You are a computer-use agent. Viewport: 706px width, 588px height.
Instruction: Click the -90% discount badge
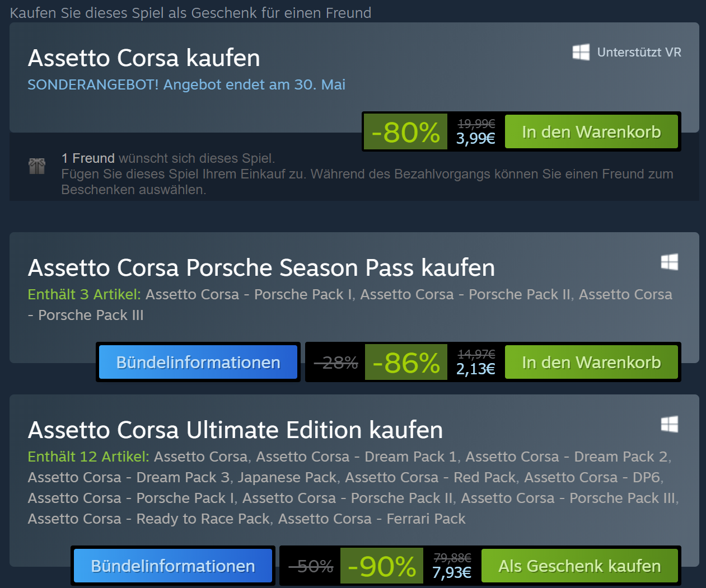click(382, 566)
